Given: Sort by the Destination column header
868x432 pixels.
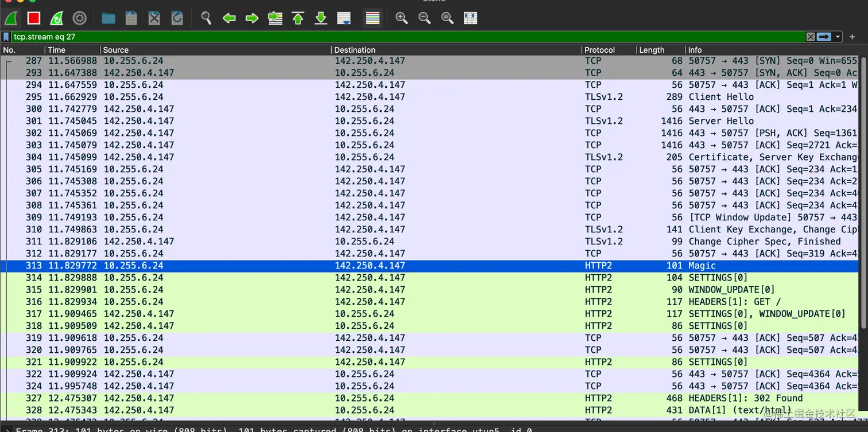Looking at the screenshot, I should tap(457, 50).
